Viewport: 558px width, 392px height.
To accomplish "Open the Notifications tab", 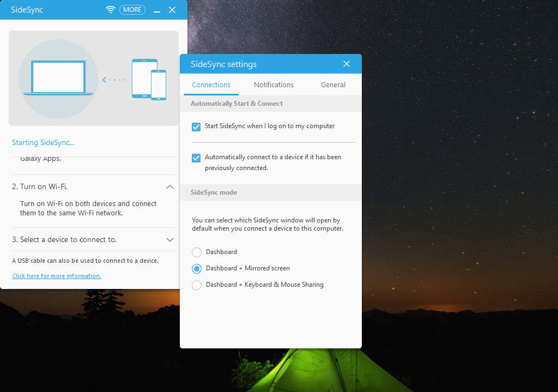I will tap(274, 85).
